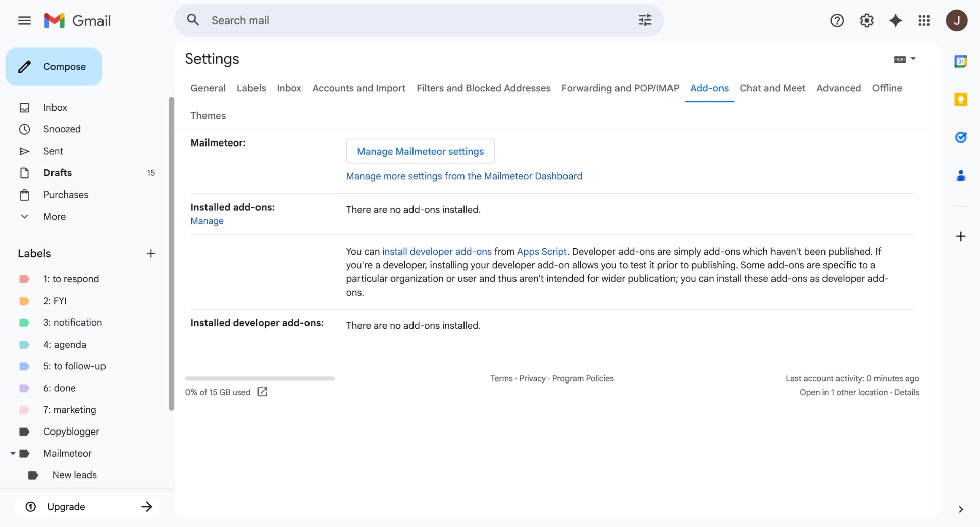
Task: Open quick settings gear
Action: coord(866,20)
